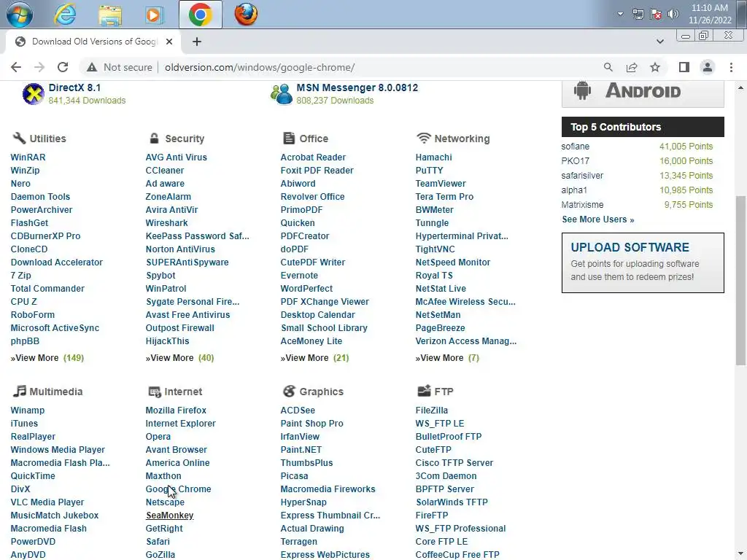Bookmark this page with the star
The height and width of the screenshot is (560, 747).
click(655, 67)
